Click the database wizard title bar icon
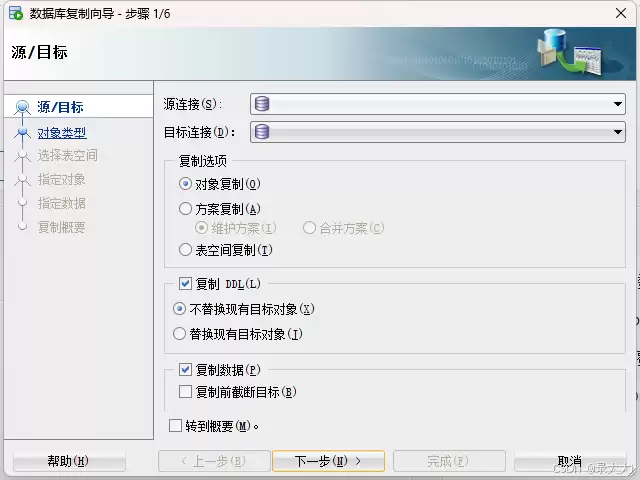 tap(16, 13)
